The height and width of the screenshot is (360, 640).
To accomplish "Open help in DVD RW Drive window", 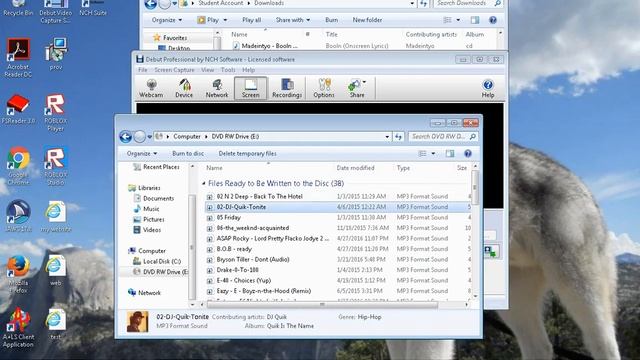I will tap(468, 153).
